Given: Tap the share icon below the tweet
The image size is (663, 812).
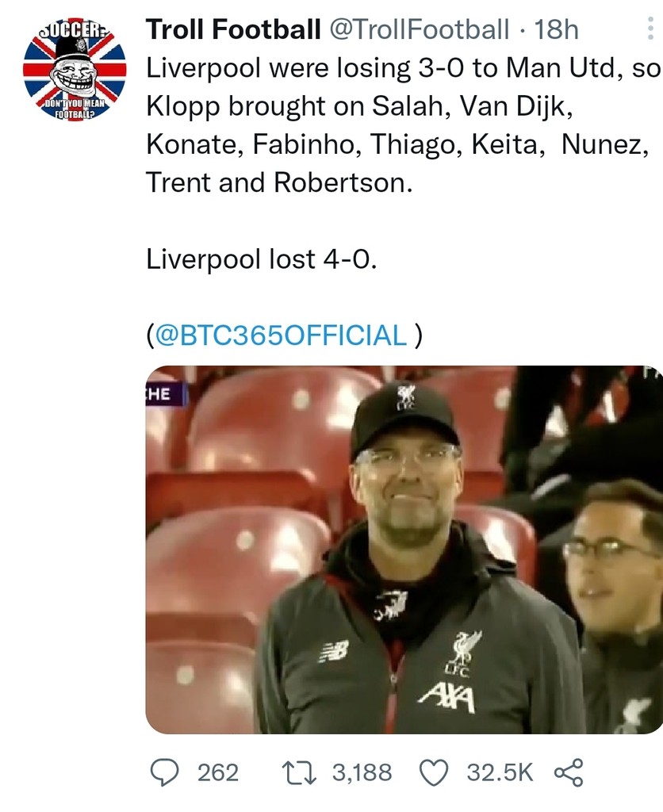Looking at the screenshot, I should (567, 772).
